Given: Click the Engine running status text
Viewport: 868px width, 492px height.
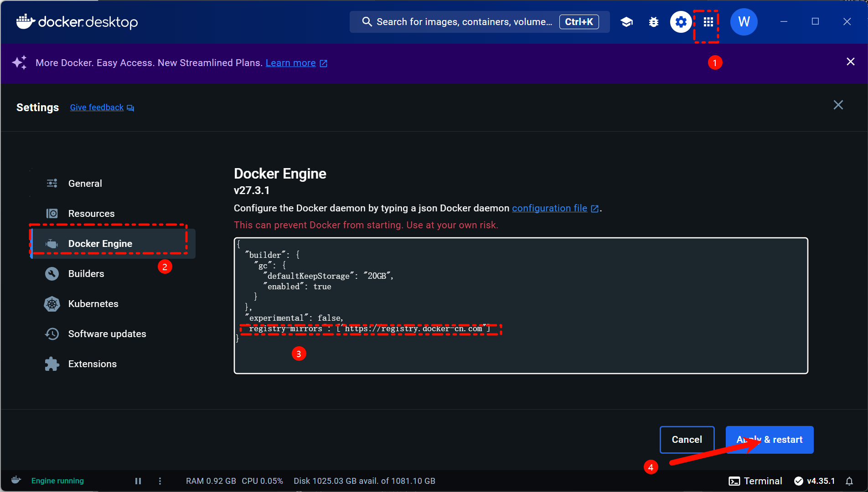Looking at the screenshot, I should tap(57, 481).
